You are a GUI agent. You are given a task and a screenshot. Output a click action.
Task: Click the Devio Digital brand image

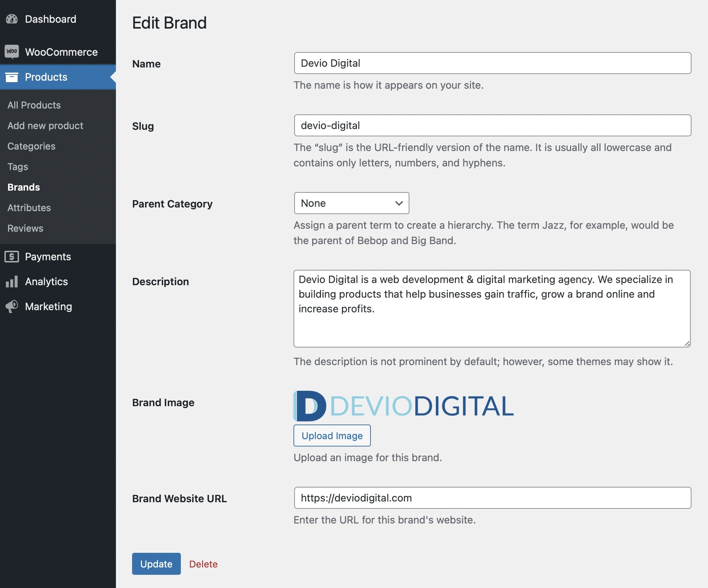coord(404,406)
